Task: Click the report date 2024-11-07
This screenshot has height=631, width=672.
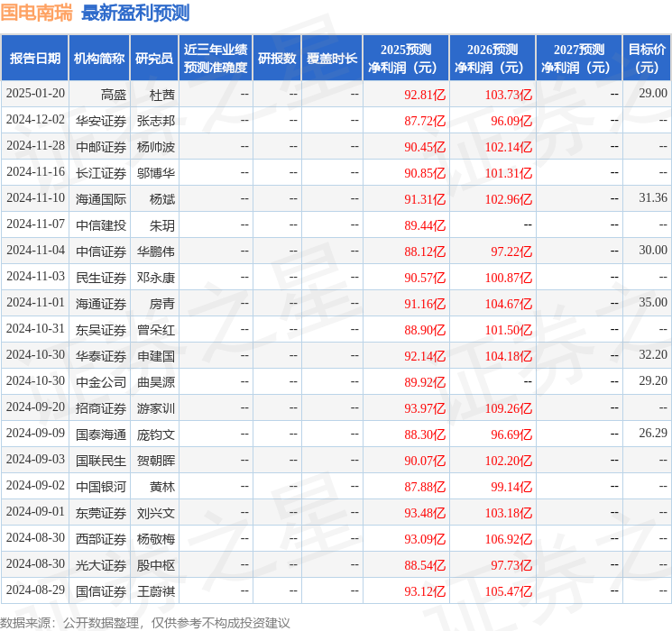Action: [35, 224]
